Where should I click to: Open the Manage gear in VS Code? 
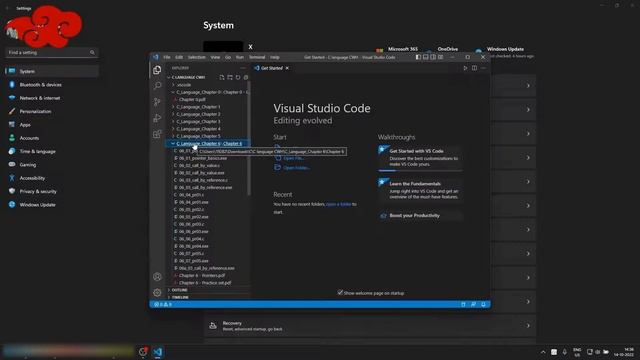[x=157, y=292]
